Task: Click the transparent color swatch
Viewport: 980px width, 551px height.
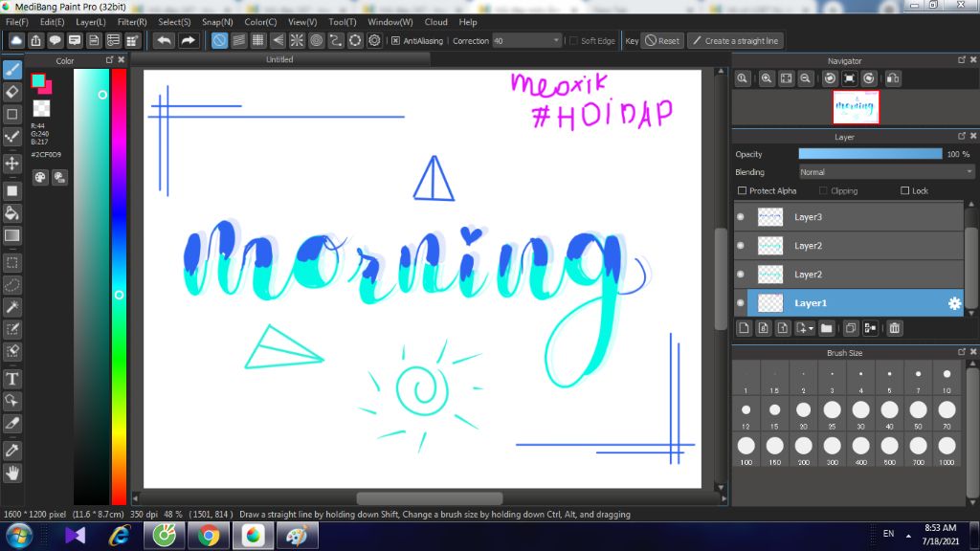Action: pos(41,109)
